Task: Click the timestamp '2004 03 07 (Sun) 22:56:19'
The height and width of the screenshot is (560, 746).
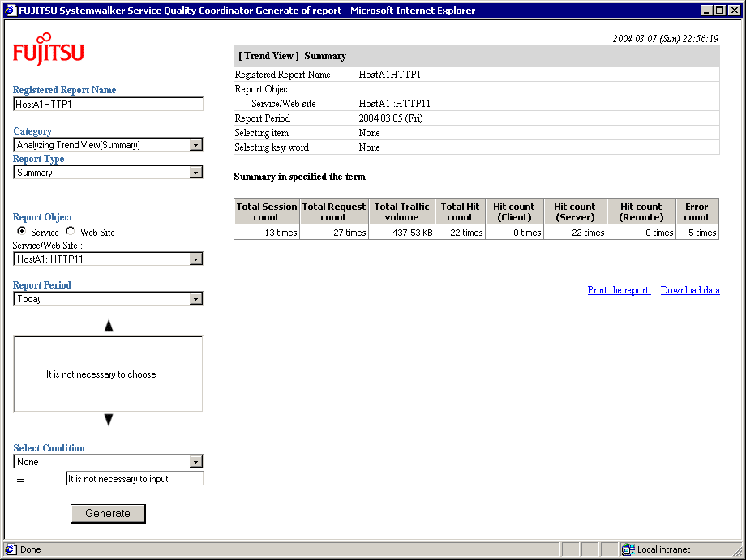Action: (x=666, y=39)
